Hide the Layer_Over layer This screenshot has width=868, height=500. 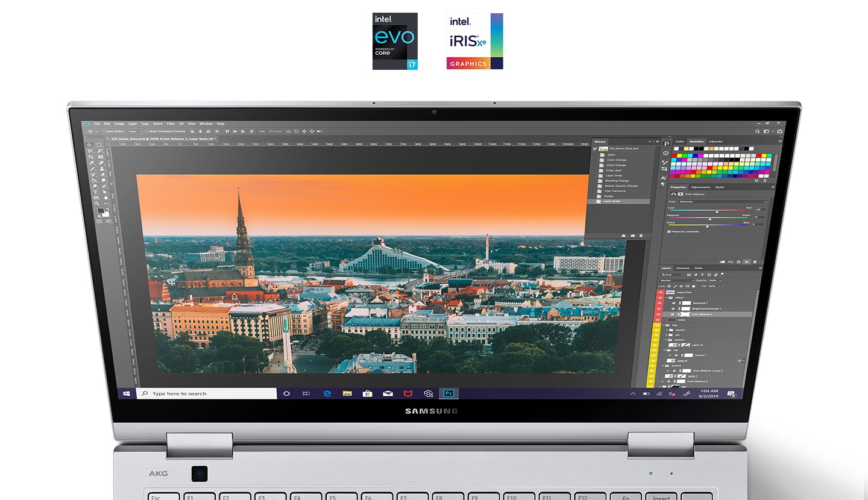click(x=660, y=292)
